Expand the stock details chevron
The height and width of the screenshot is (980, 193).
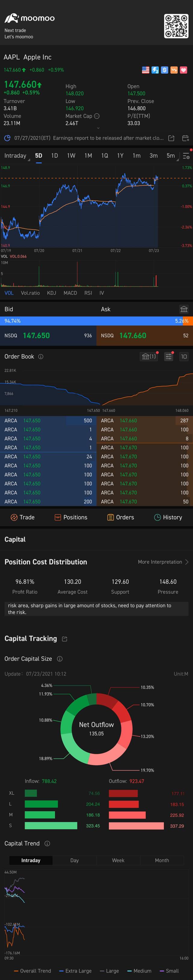coord(98,128)
